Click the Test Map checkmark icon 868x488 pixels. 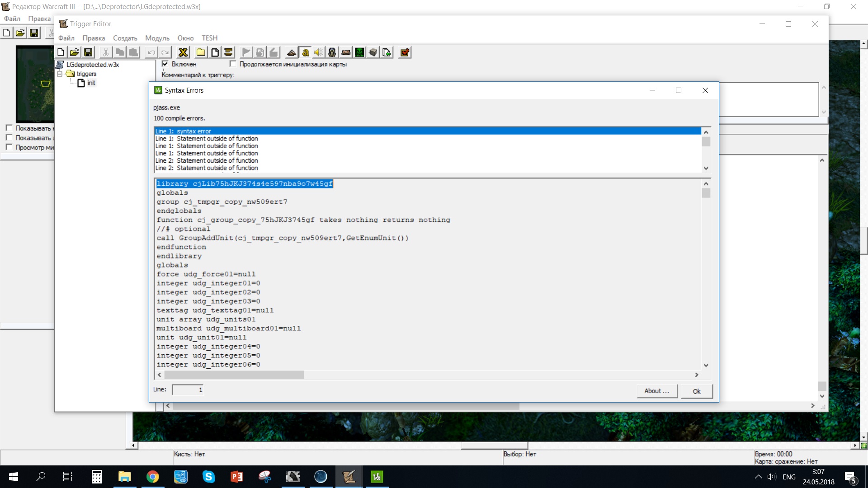click(x=405, y=52)
